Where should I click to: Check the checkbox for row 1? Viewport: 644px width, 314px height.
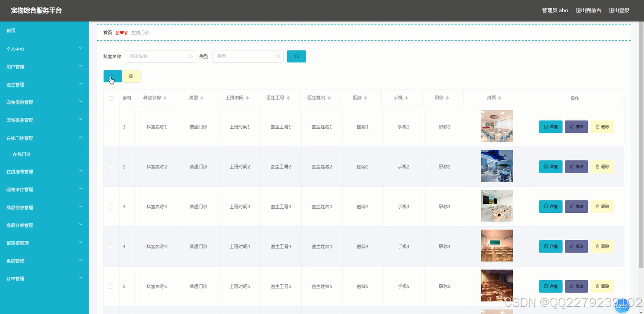(x=111, y=127)
